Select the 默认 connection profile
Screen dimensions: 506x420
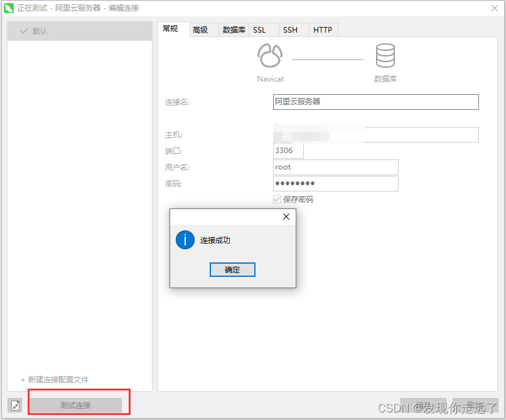point(79,31)
